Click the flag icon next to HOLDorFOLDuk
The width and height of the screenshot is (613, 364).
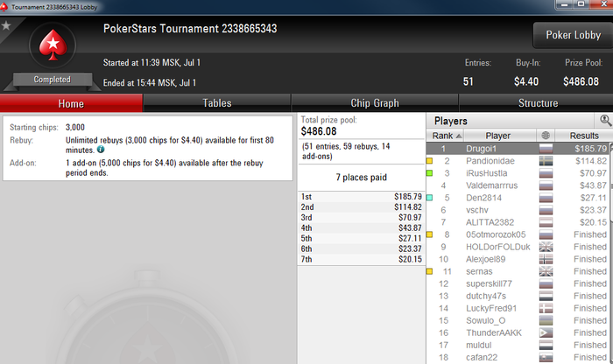546,247
